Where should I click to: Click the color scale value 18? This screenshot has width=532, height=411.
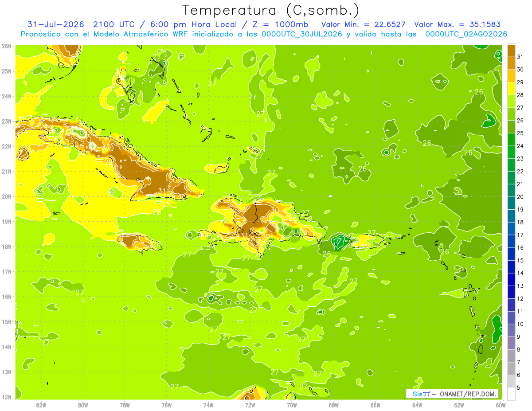[520, 222]
